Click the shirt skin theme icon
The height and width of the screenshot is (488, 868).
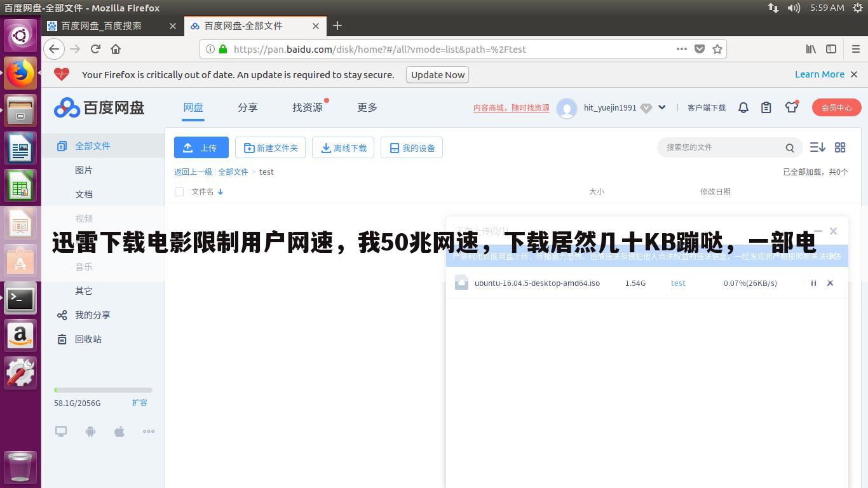791,107
